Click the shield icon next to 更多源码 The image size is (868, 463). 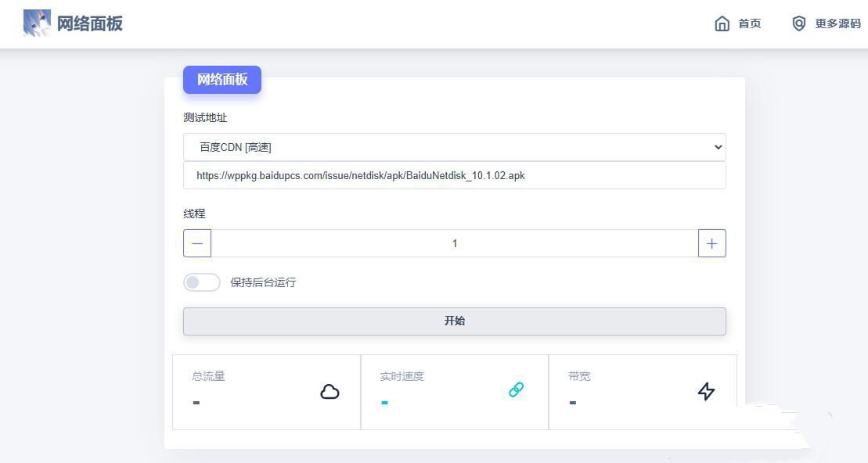799,23
